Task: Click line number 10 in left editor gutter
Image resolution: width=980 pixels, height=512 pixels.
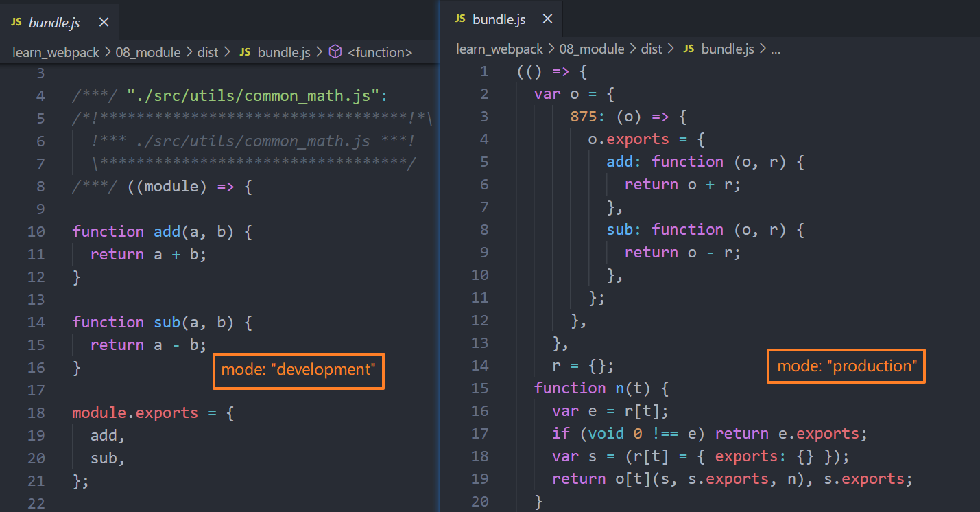Action: [x=36, y=231]
